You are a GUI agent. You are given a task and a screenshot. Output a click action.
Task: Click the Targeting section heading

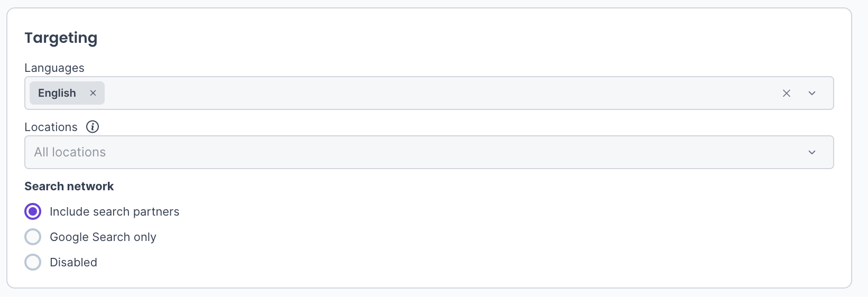point(61,38)
